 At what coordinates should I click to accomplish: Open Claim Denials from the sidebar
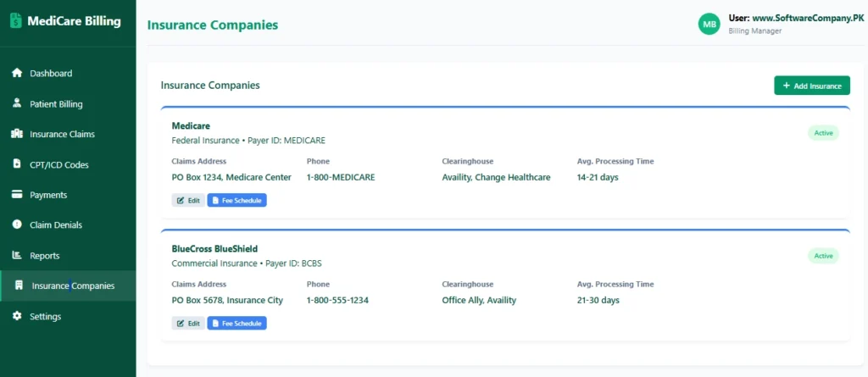pyautogui.click(x=56, y=225)
